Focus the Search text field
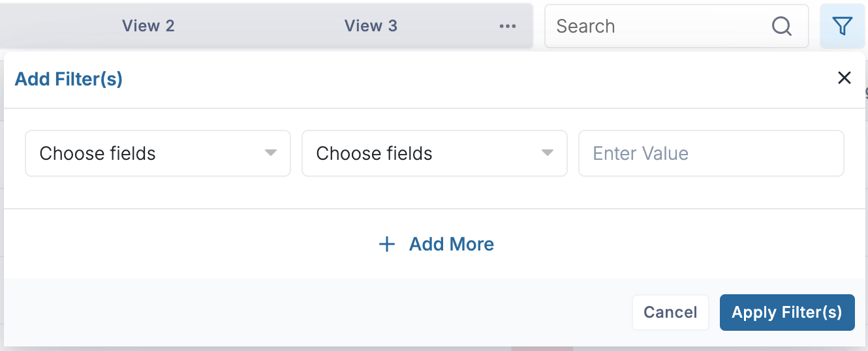The height and width of the screenshot is (351, 868). 659,26
